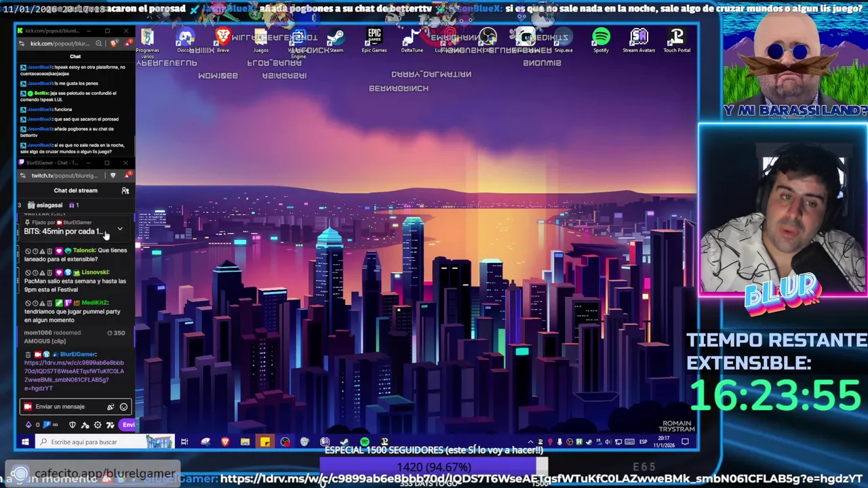
Task: Launch the Steam desktop shortcut
Action: [336, 41]
